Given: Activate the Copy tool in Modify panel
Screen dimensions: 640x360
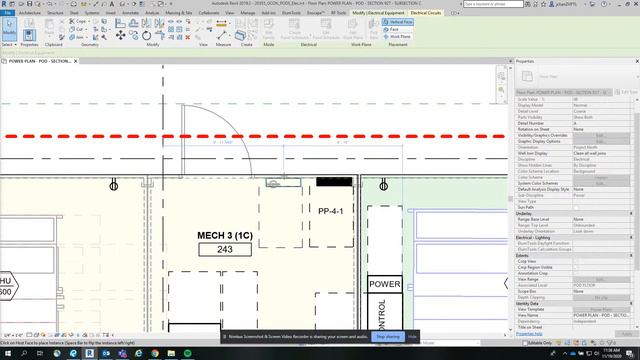Looking at the screenshot, I should coord(133,36).
